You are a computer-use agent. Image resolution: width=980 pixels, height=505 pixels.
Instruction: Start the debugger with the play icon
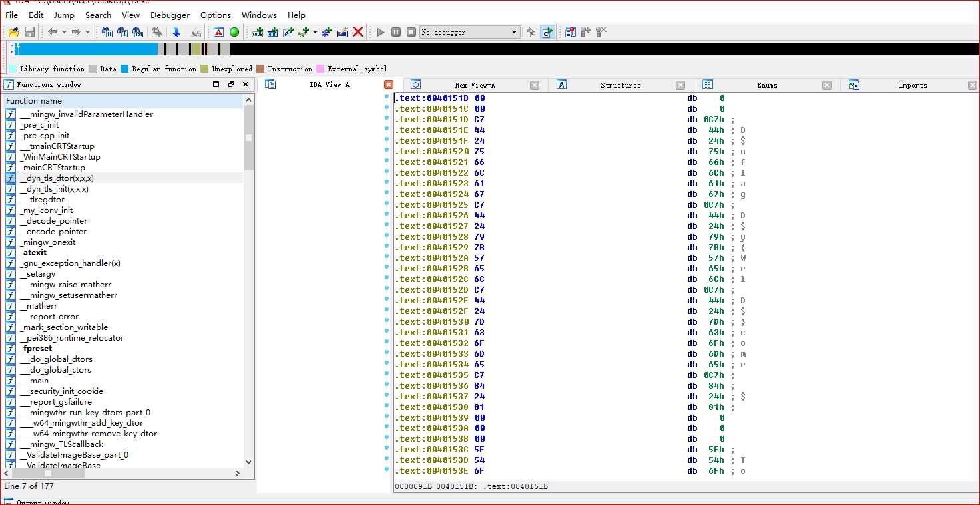[x=381, y=32]
